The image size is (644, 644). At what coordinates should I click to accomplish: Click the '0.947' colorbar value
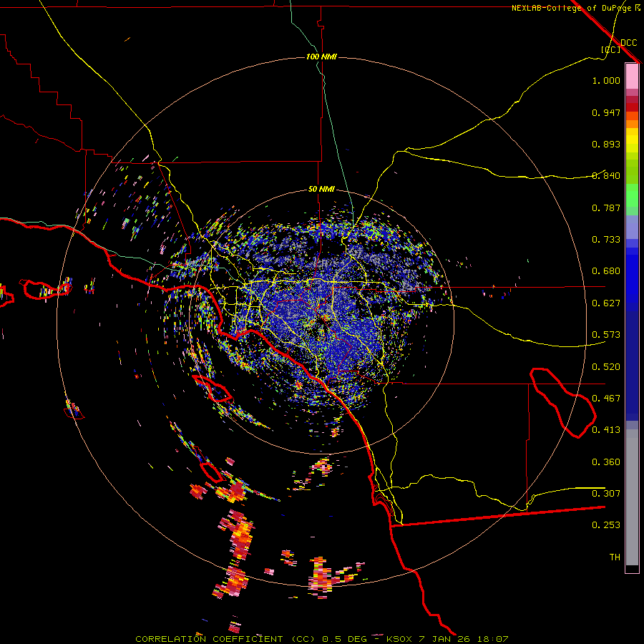(x=606, y=112)
